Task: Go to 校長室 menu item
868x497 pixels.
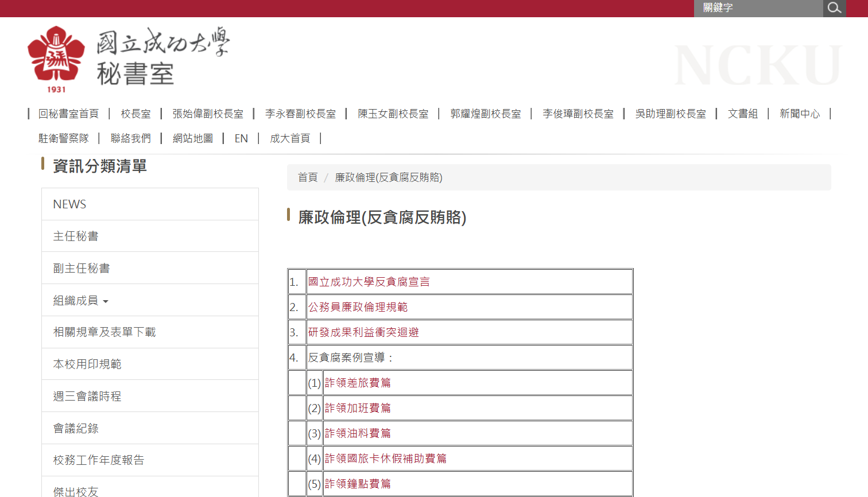Action: pyautogui.click(x=135, y=114)
